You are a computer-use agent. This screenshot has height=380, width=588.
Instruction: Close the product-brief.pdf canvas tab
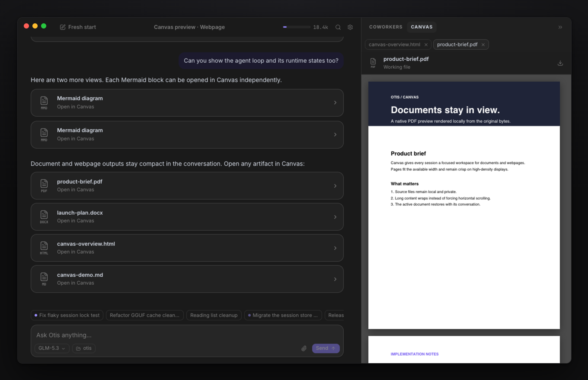point(483,45)
